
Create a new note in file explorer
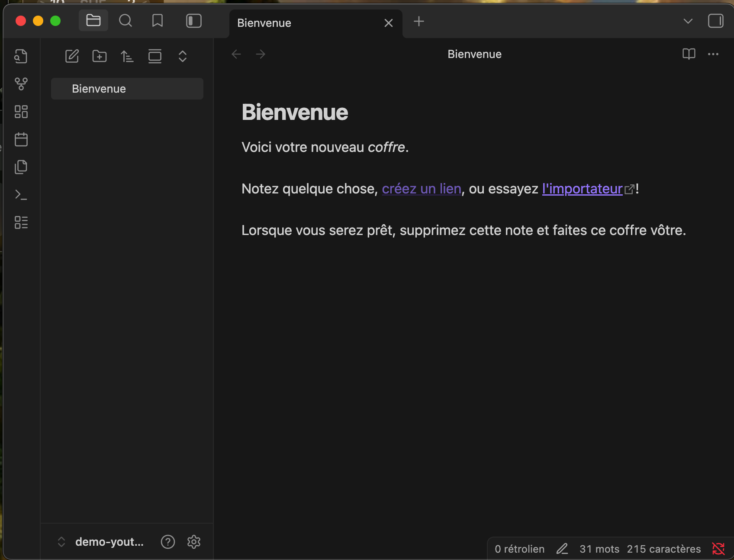pos(72,56)
